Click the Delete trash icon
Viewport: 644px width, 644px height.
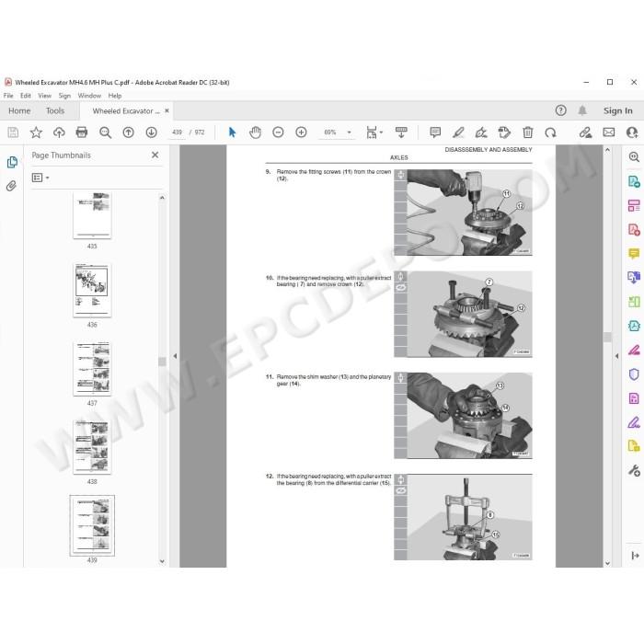(x=528, y=132)
